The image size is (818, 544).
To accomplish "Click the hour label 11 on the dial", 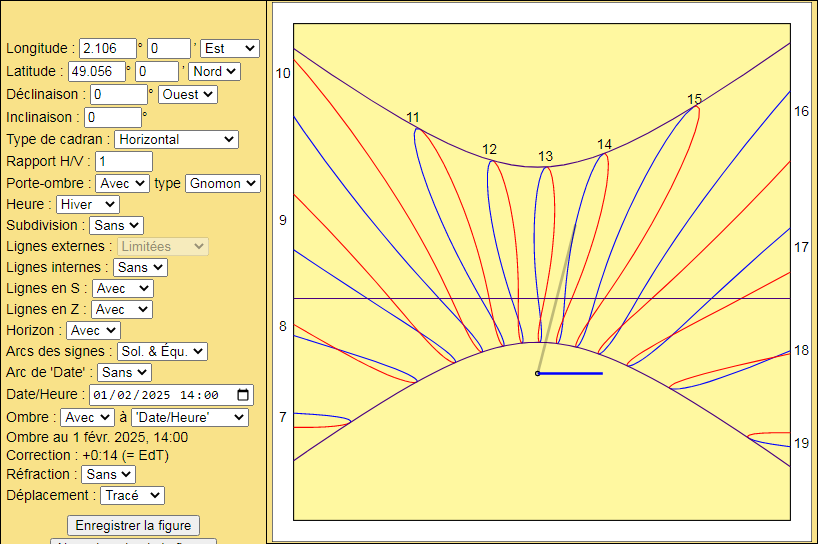I will click(x=413, y=118).
